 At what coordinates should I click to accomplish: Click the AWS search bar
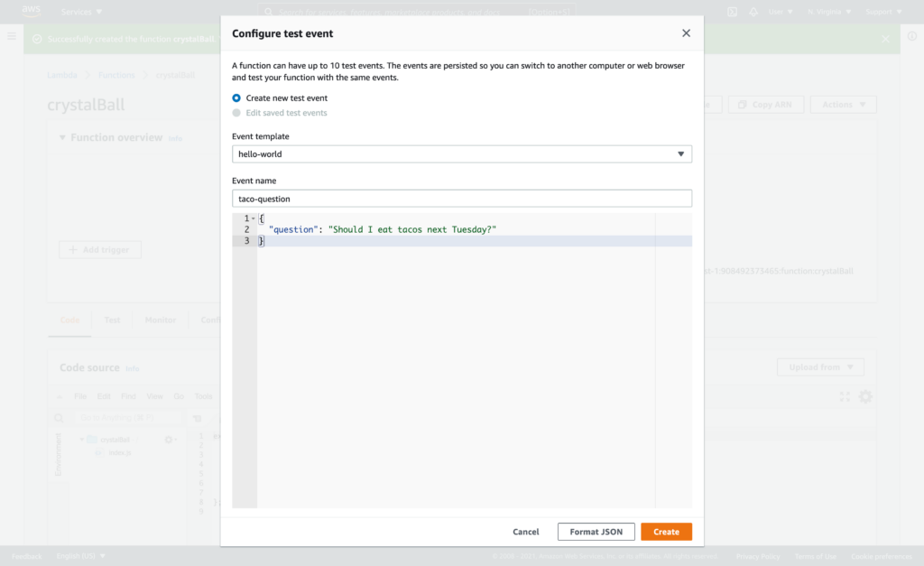417,12
